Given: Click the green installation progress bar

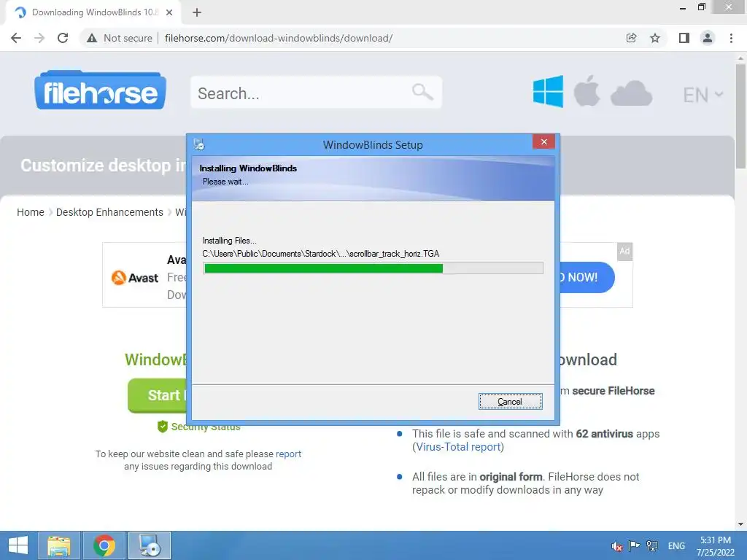Looking at the screenshot, I should point(373,268).
